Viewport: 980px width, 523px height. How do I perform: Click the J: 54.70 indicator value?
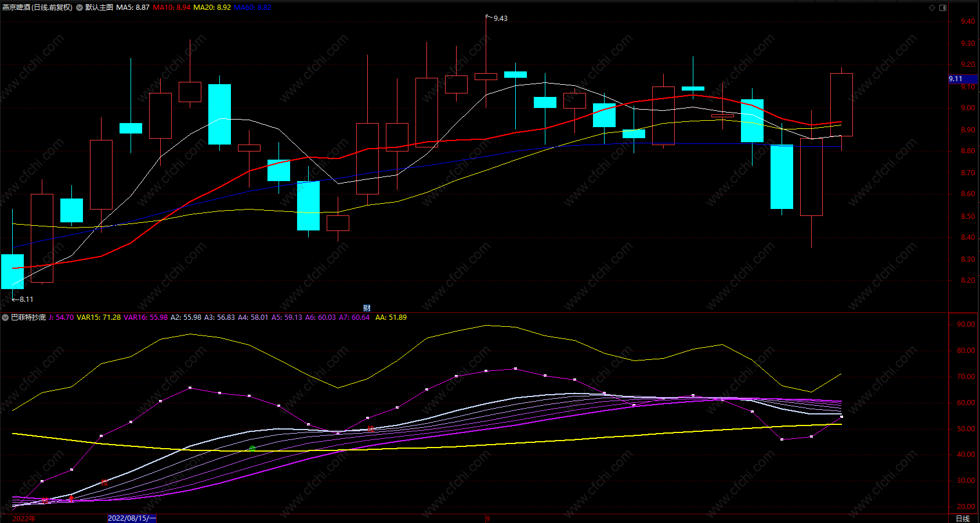[62, 318]
